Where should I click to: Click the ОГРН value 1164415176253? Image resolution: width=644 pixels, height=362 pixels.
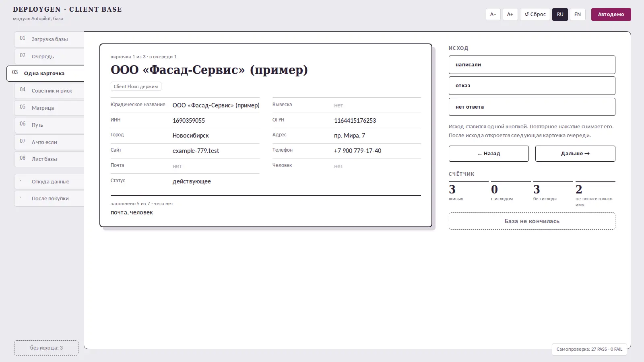pos(355,121)
